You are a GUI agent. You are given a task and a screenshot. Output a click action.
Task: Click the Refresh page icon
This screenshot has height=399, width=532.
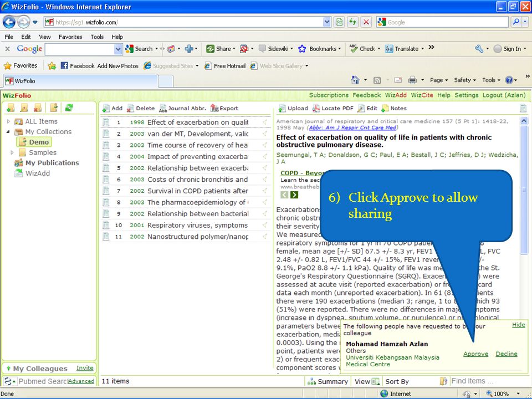point(353,22)
